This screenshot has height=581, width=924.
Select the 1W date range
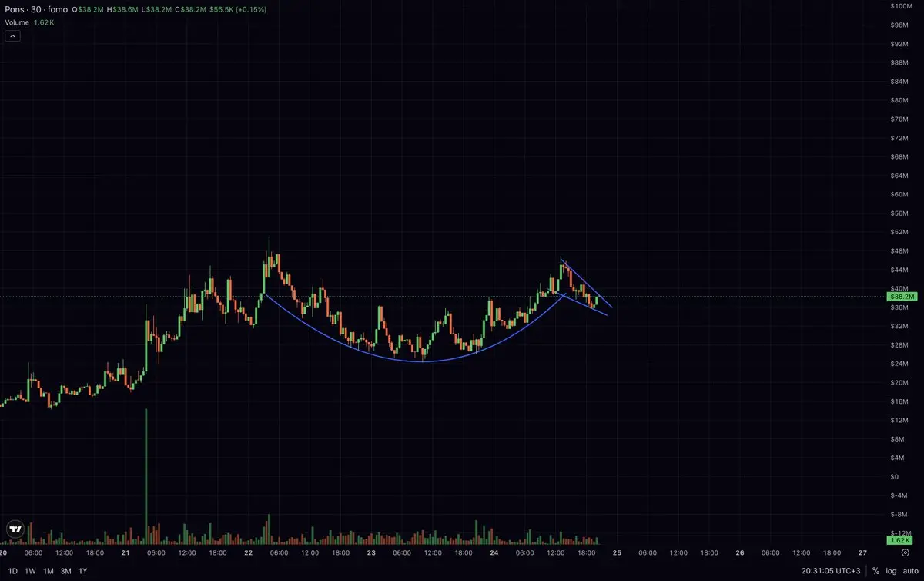(30, 571)
